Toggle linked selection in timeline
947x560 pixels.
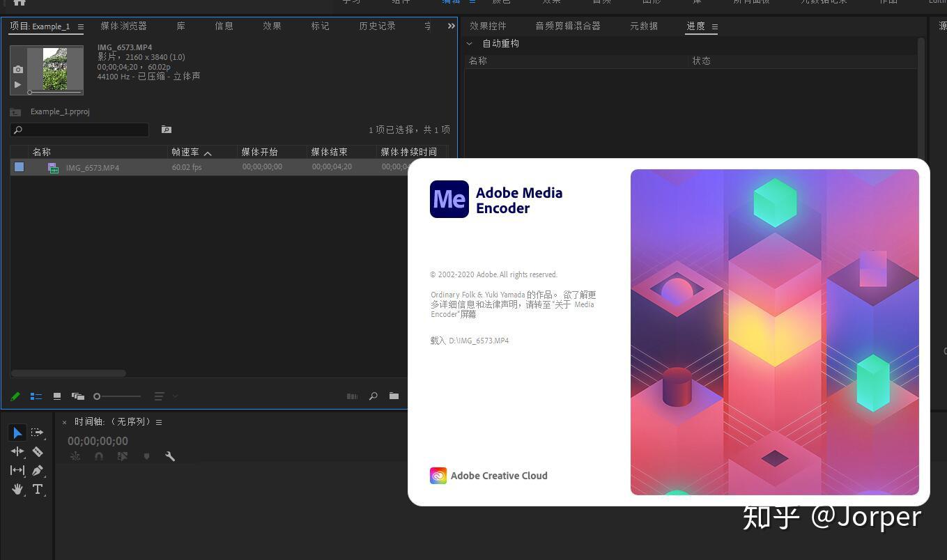coord(123,456)
